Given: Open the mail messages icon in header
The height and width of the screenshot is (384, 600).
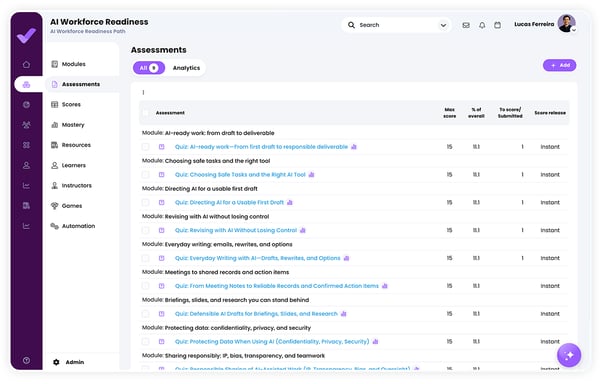Looking at the screenshot, I should 466,25.
